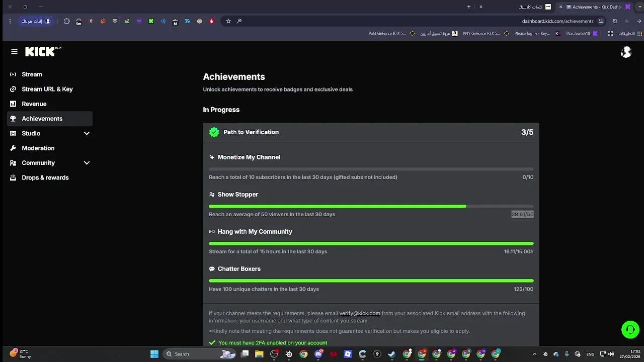The width and height of the screenshot is (644, 362).
Task: Open the PNY GeForce RTX 5... bookmark
Action: (486, 34)
